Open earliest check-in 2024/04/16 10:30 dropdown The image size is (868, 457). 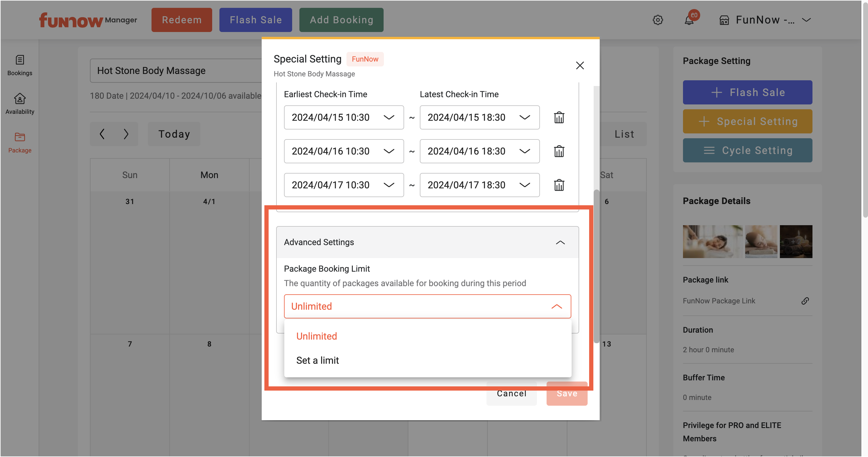tap(344, 151)
